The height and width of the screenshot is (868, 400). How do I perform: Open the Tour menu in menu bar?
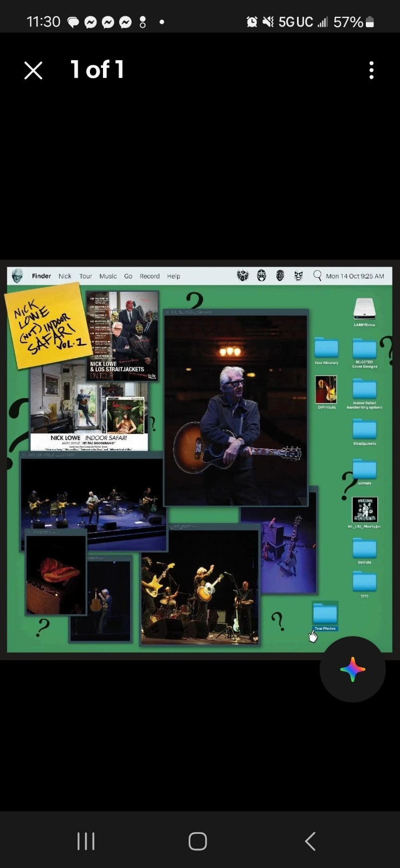(x=86, y=276)
